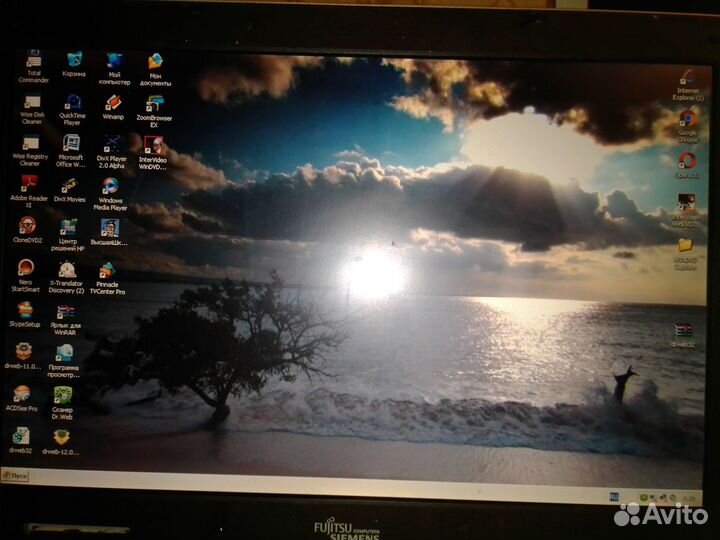Select the ВысшаяШк... desktop shortcut
Image resolution: width=720 pixels, height=540 pixels.
point(109,232)
